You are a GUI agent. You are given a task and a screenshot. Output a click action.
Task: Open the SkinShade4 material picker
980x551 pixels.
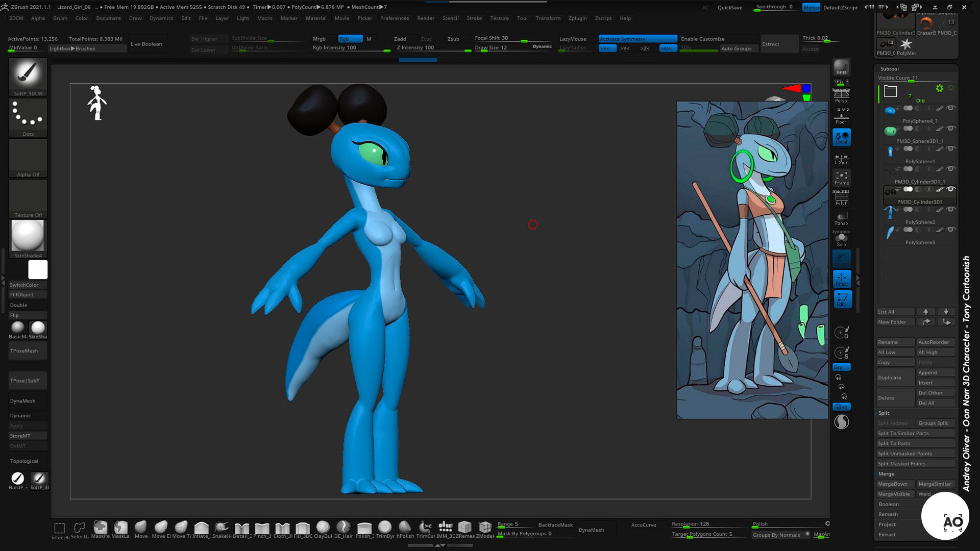pyautogui.click(x=28, y=239)
